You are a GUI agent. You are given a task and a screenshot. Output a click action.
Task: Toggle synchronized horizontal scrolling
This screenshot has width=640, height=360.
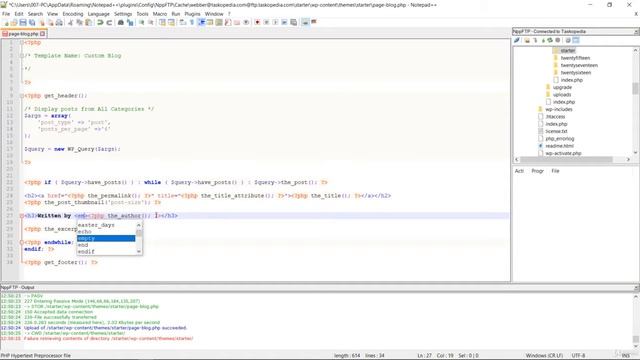(171, 22)
